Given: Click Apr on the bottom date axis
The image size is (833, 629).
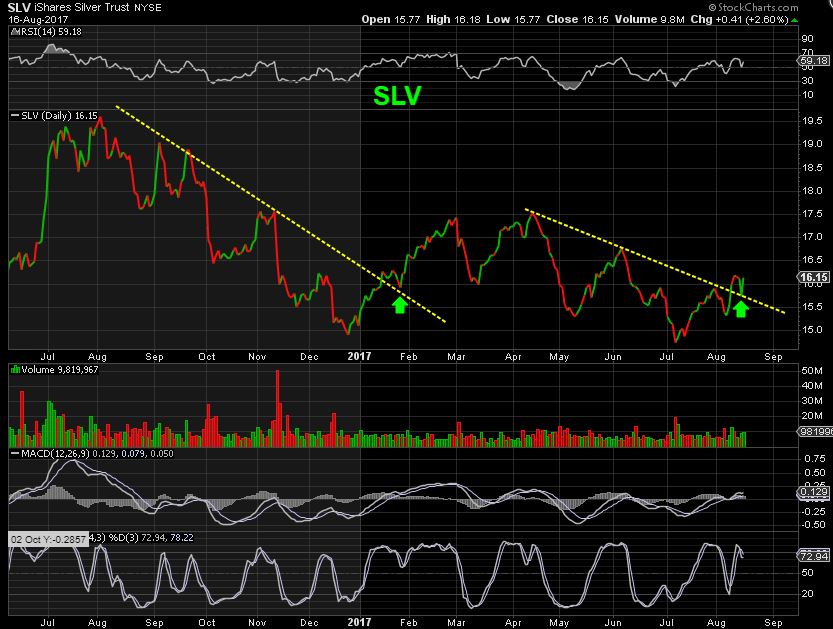Looking at the screenshot, I should (513, 622).
